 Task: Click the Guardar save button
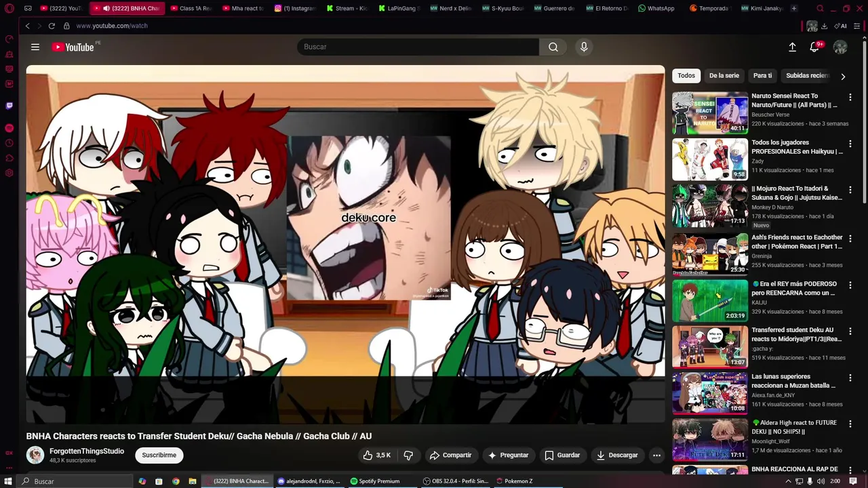click(x=562, y=455)
